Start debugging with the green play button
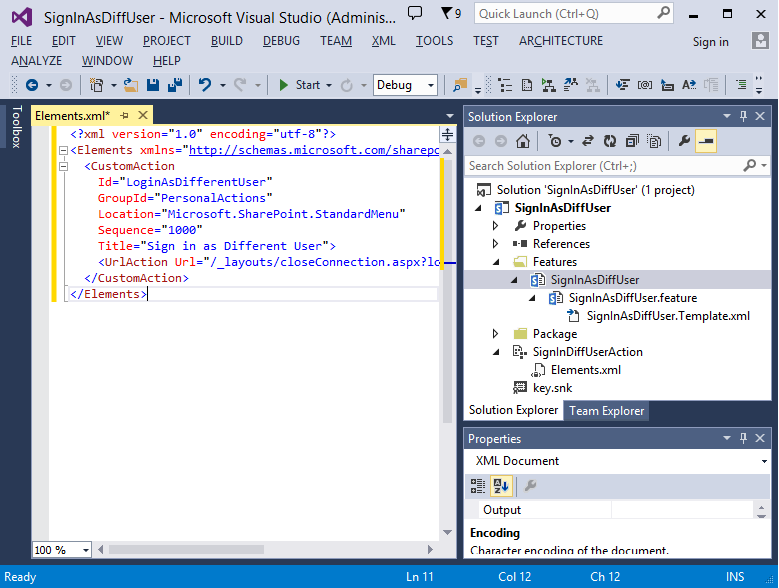779x588 pixels. coord(284,85)
